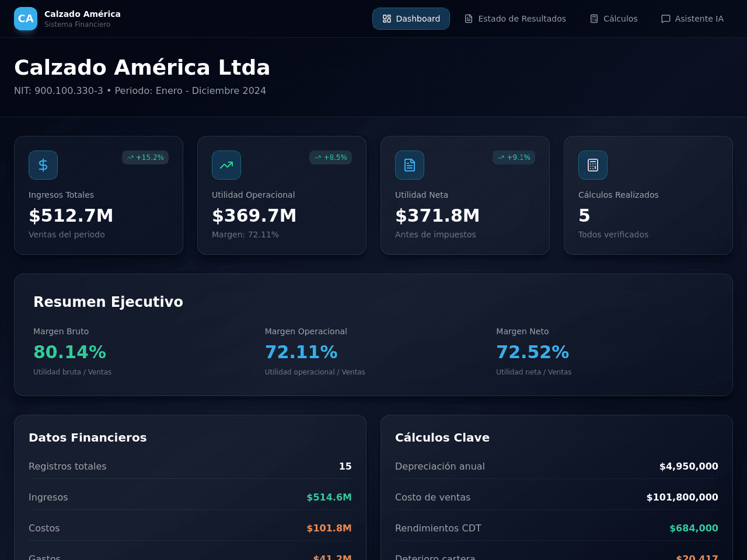Click the Ingresos Totales label
747x560 pixels.
(x=61, y=195)
